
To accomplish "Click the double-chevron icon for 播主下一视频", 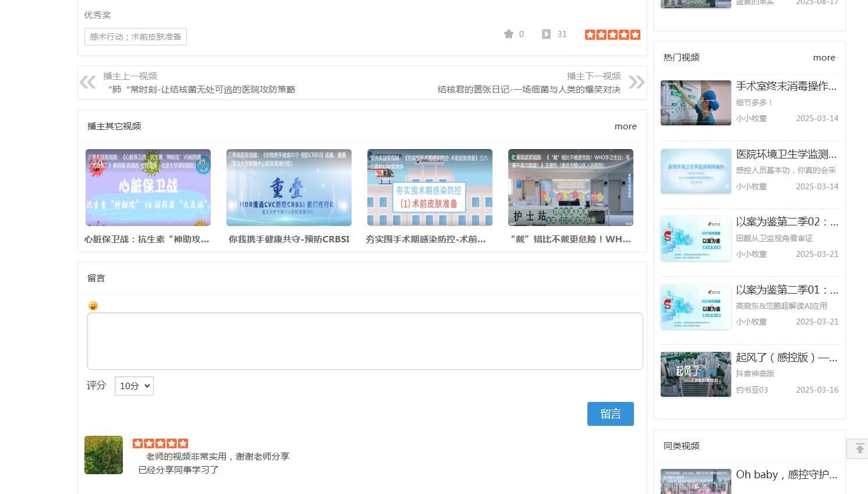I will coord(636,82).
